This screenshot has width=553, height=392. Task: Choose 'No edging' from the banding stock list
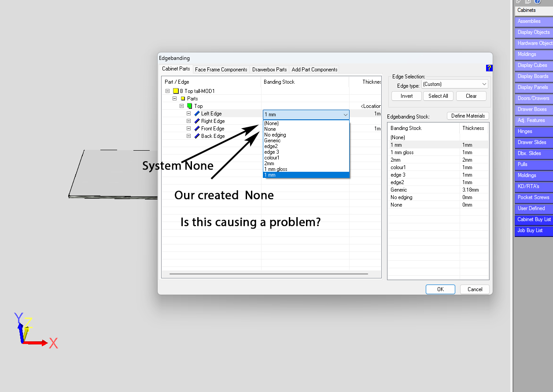tap(275, 135)
